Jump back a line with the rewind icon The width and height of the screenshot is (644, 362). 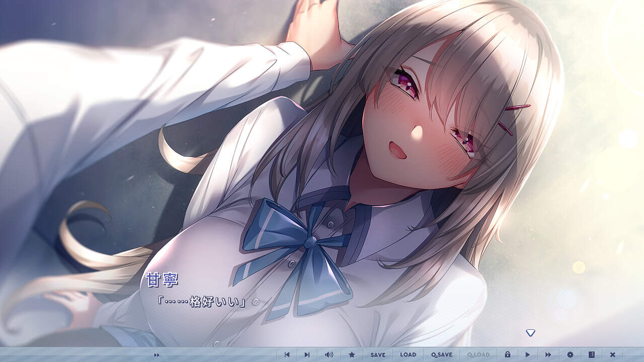(x=287, y=354)
